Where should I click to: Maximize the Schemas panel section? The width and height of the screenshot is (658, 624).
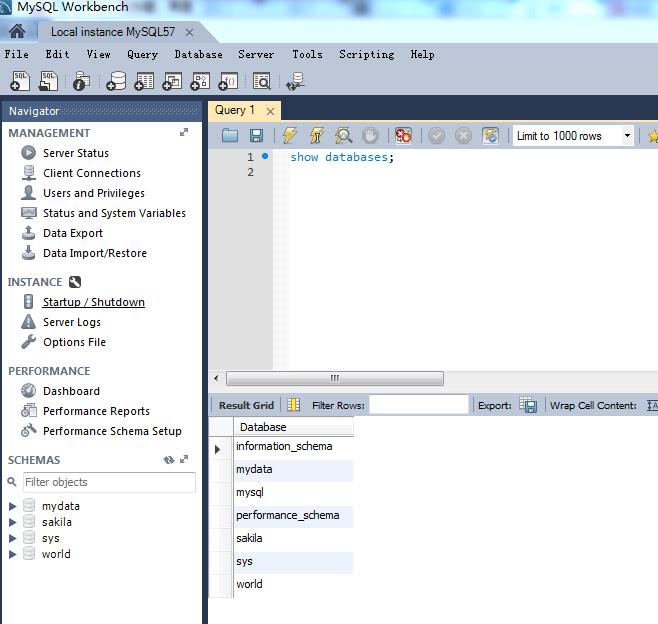click(184, 460)
